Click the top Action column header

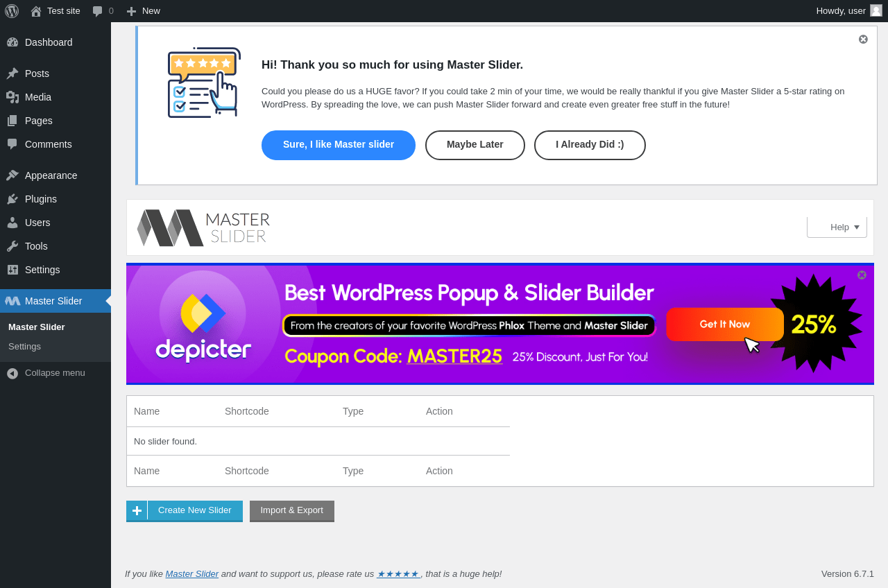(x=439, y=411)
